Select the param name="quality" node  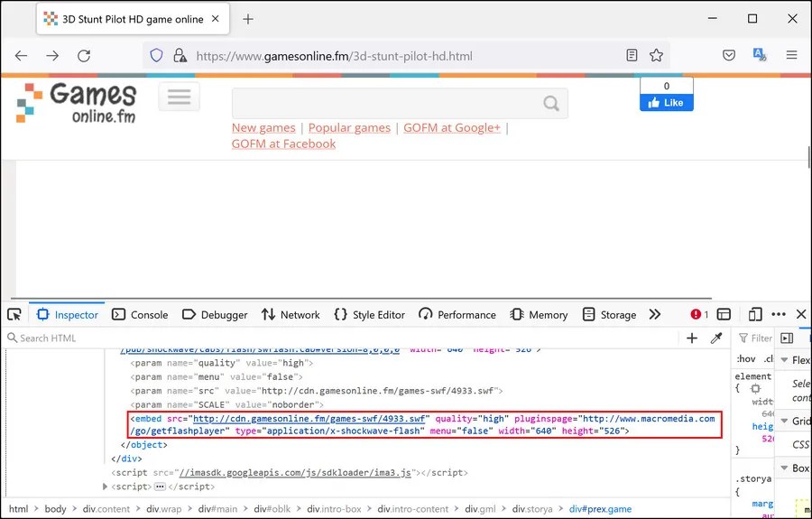(222, 363)
